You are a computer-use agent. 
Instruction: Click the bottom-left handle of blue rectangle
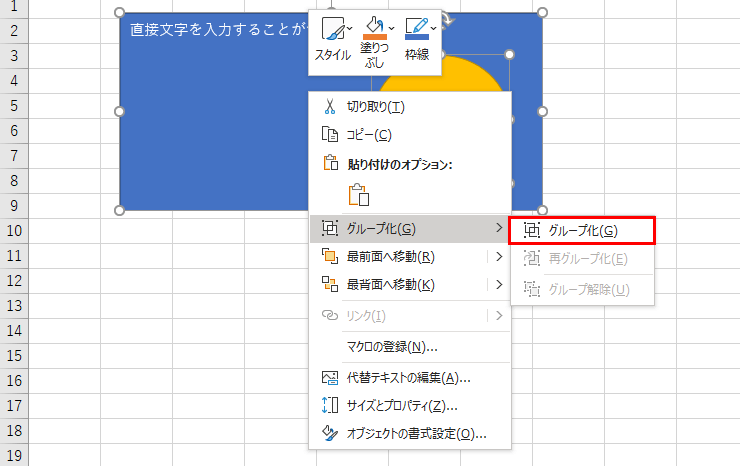[119, 211]
